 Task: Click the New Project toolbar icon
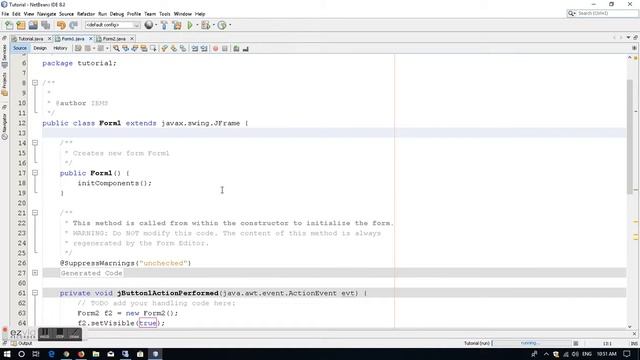click(21, 25)
